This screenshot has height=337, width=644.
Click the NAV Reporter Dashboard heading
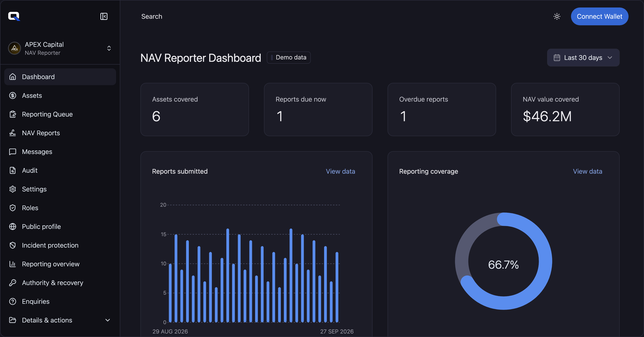201,58
